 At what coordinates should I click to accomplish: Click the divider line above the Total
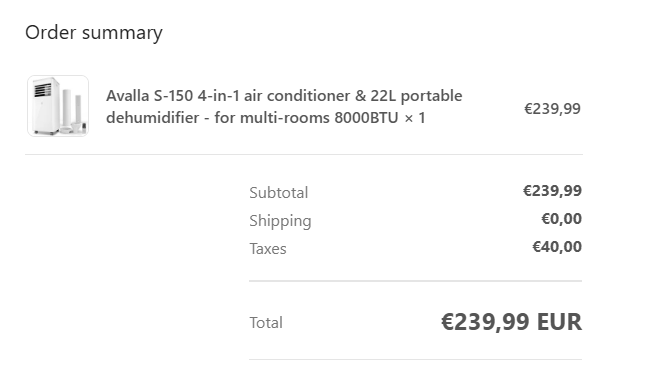[x=415, y=281]
